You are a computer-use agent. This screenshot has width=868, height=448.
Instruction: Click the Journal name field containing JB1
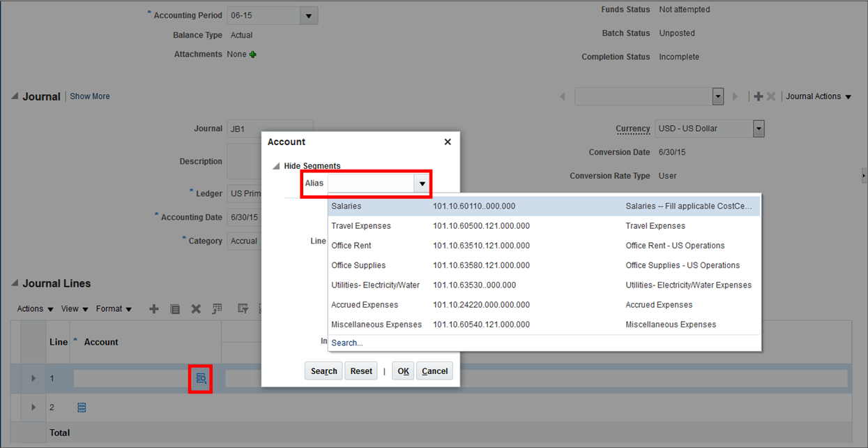270,128
